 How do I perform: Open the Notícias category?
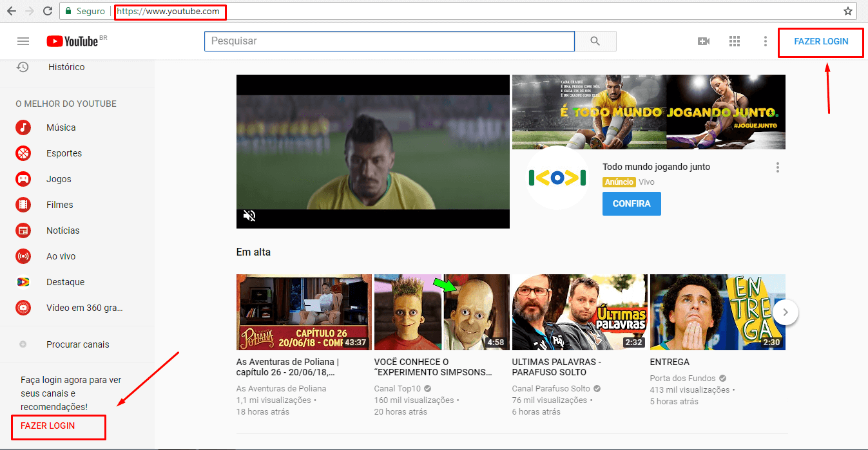point(64,230)
